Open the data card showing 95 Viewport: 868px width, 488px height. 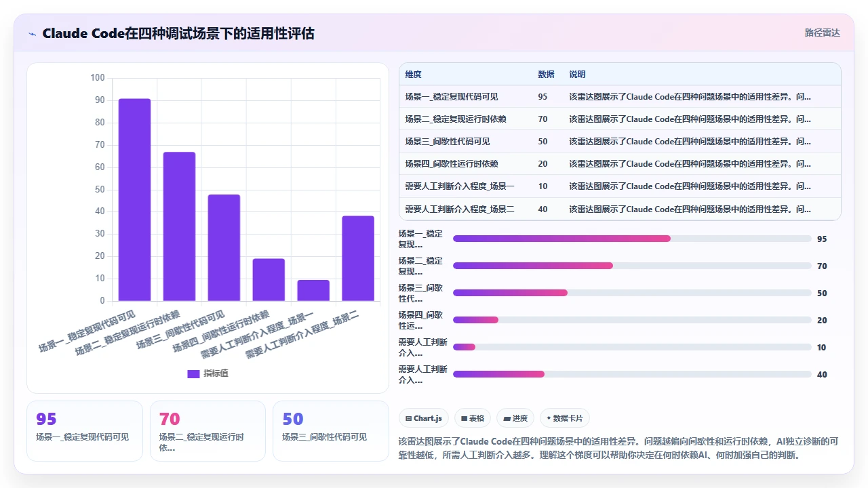click(x=85, y=431)
